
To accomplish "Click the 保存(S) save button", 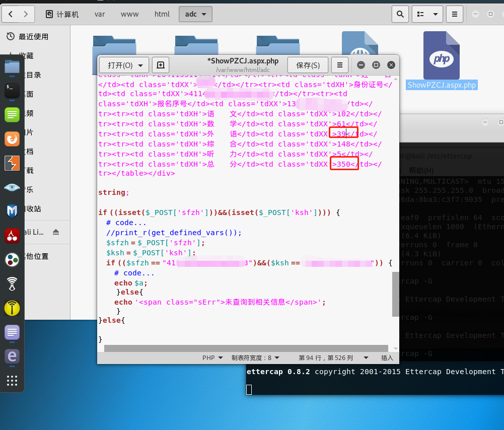I will click(308, 65).
